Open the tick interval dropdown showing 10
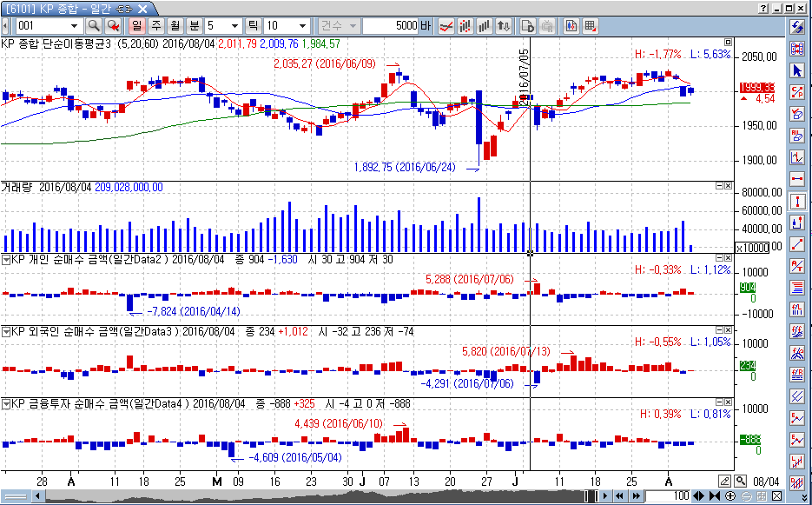 [x=301, y=26]
